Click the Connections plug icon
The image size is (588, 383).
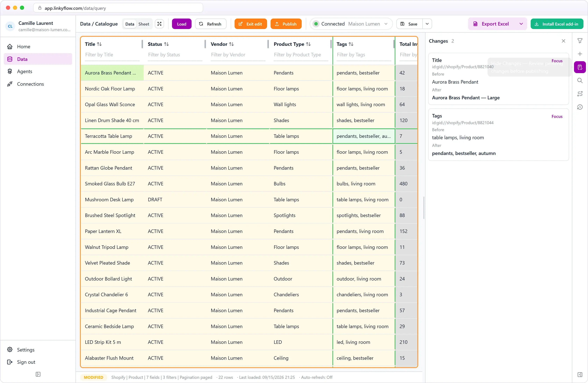click(x=10, y=84)
